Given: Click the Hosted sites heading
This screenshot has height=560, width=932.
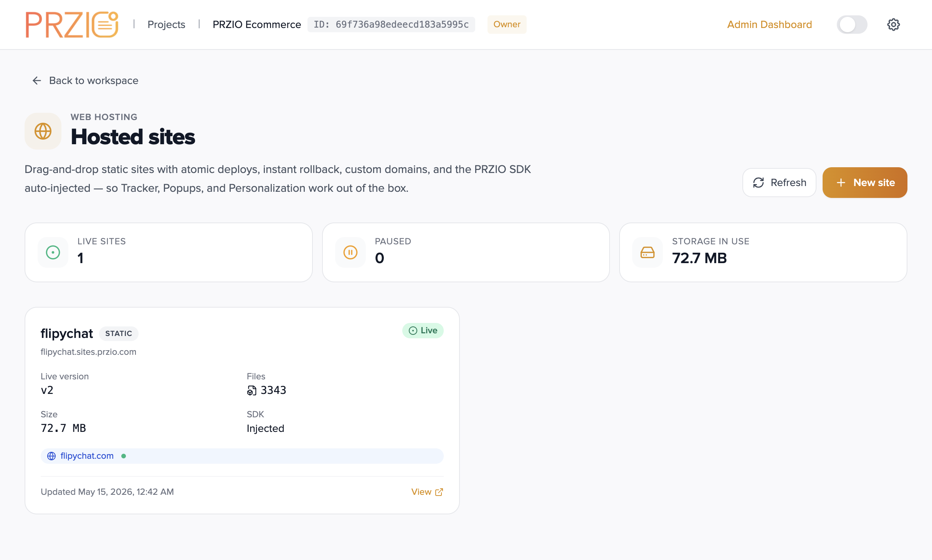Looking at the screenshot, I should [x=133, y=137].
